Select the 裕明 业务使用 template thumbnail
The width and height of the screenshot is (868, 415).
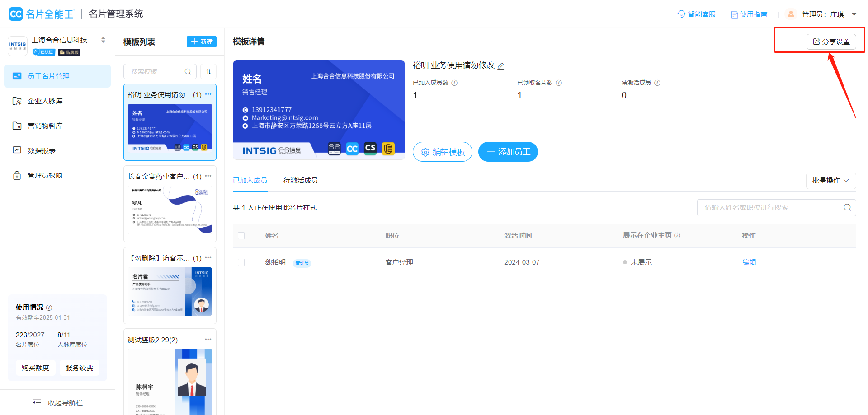(170, 127)
